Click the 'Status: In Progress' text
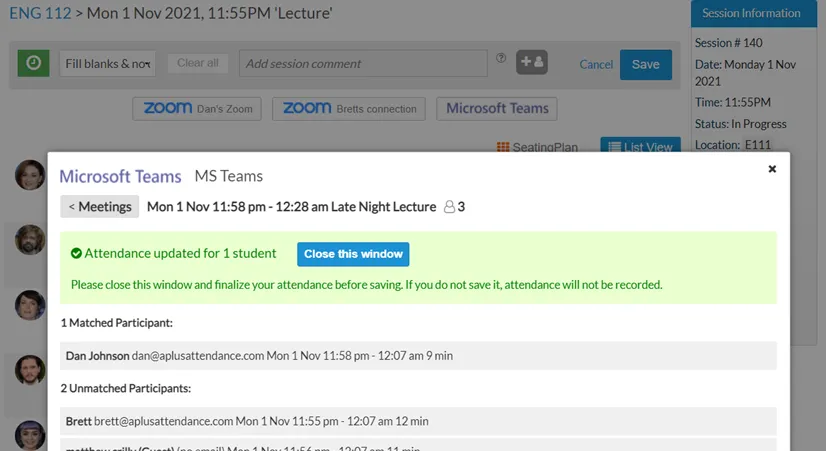 point(740,124)
